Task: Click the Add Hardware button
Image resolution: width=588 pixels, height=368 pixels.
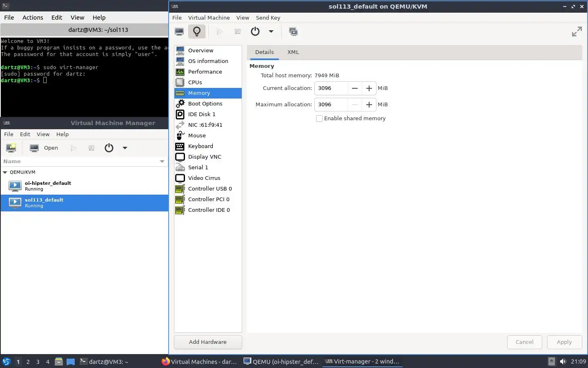Action: pyautogui.click(x=208, y=342)
